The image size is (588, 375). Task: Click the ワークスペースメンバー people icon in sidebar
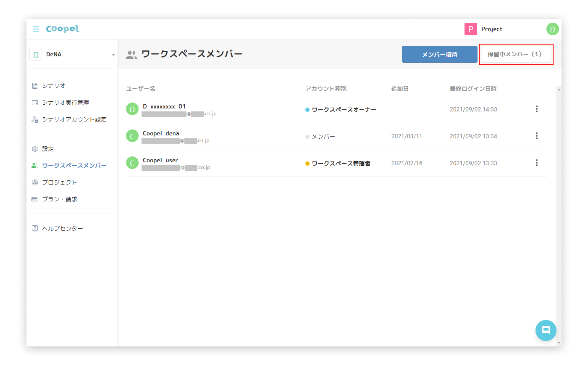click(x=35, y=166)
